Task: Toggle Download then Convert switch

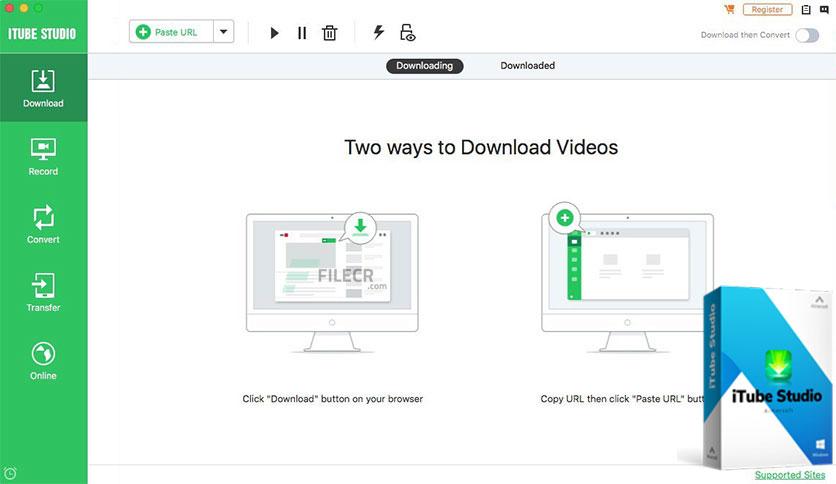Action: coord(807,35)
